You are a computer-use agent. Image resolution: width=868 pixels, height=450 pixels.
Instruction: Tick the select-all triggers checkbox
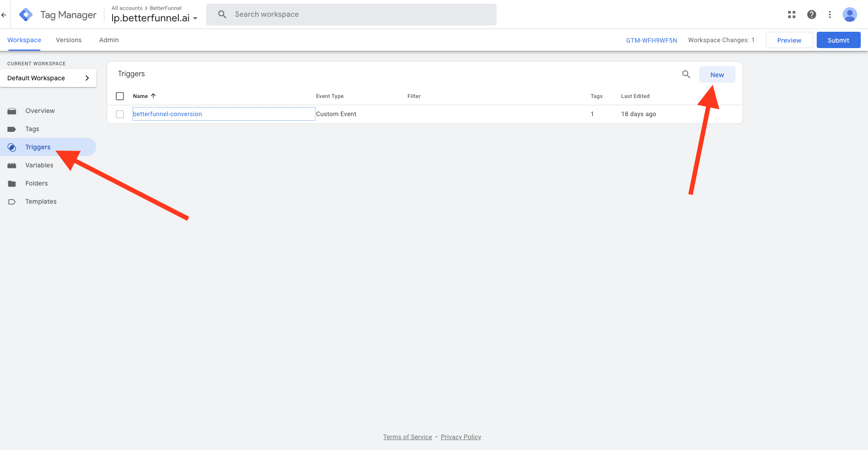click(120, 96)
